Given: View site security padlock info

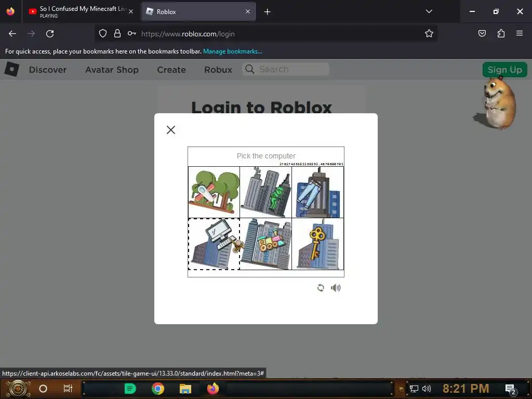Looking at the screenshot, I should click(x=117, y=33).
